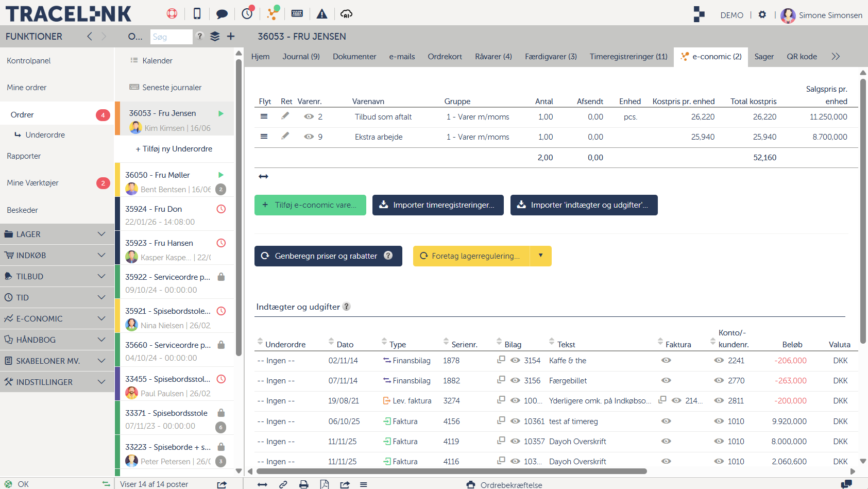
Task: Click the keyboard icon in top toolbar
Action: [297, 14]
